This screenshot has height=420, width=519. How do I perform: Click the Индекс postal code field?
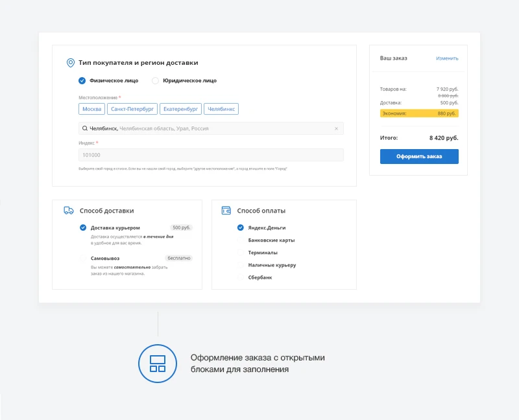click(211, 155)
